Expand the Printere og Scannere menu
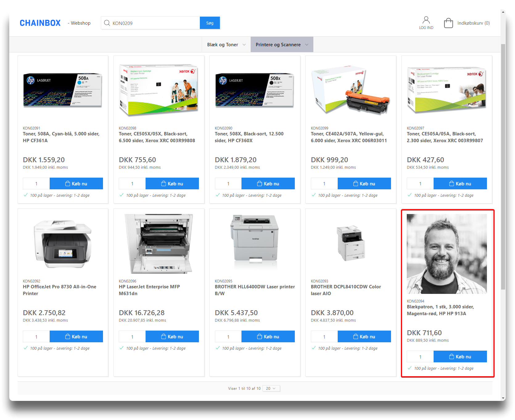 [x=282, y=45]
